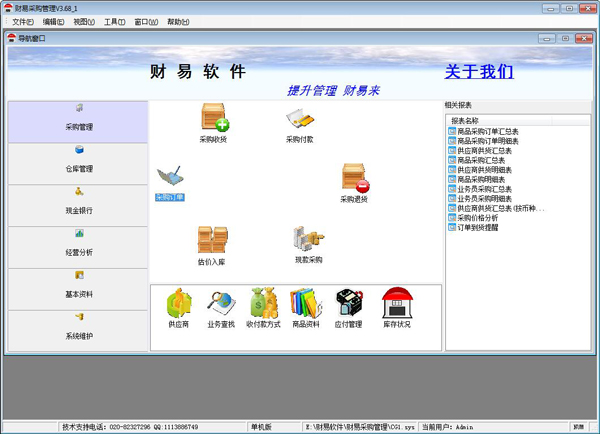This screenshot has height=434, width=600.
Task: View the 库存状况 inventory status icon
Action: click(397, 303)
